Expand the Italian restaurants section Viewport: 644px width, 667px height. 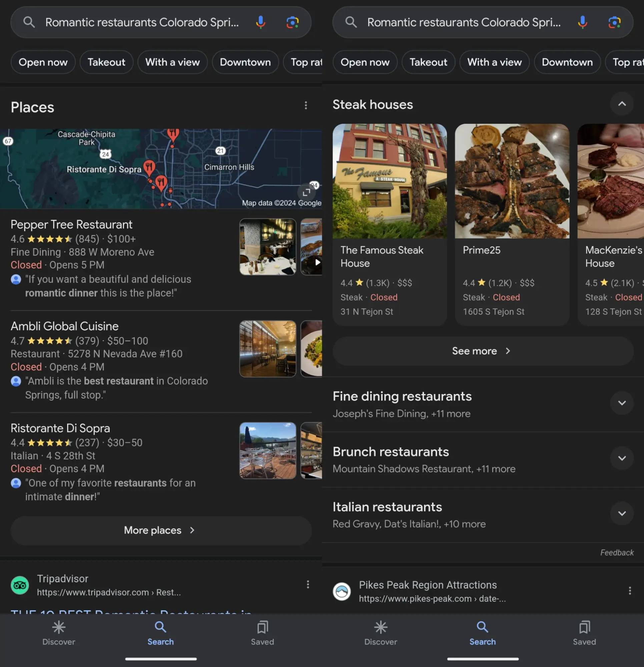pos(622,514)
